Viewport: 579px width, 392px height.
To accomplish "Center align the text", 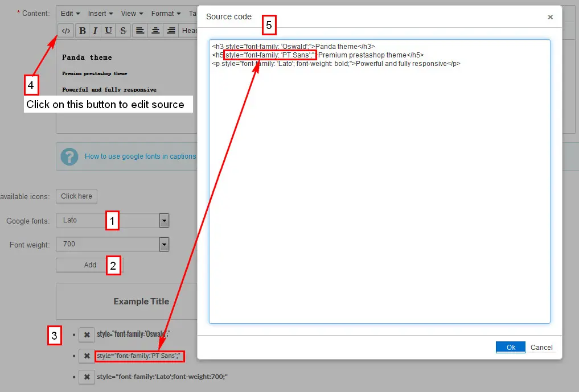I will [155, 31].
